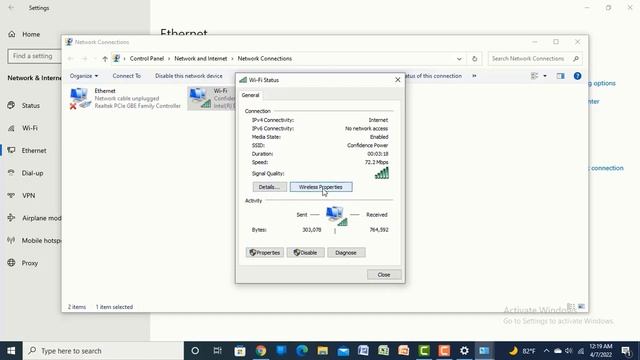Click Network and Internet breadcrumb

pos(200,59)
